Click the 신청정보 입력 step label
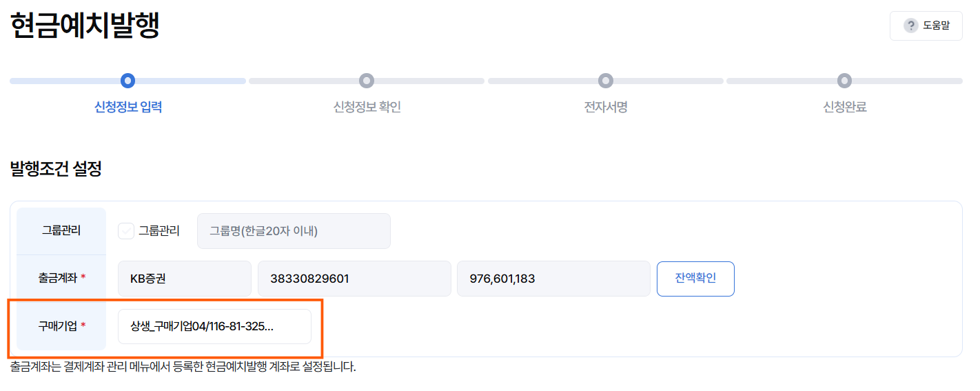980x391 pixels. tap(128, 108)
